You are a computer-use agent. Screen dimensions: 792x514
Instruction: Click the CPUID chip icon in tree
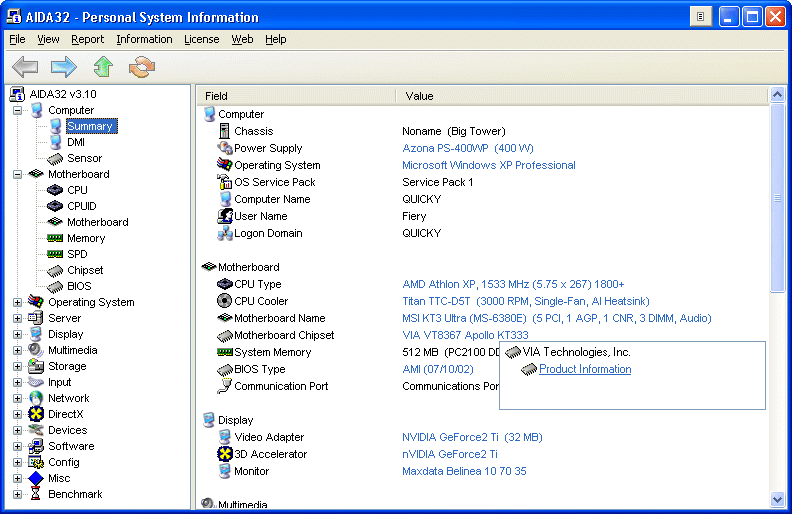click(x=55, y=206)
